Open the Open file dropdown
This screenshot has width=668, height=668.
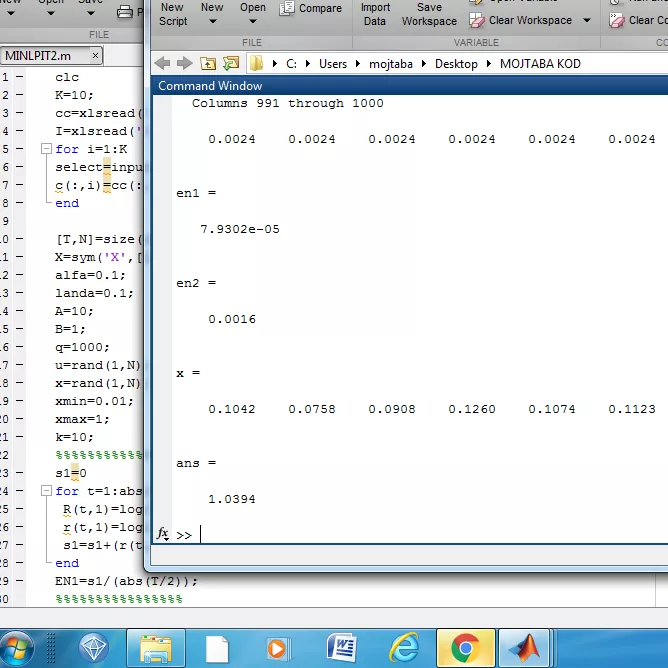pos(253,13)
